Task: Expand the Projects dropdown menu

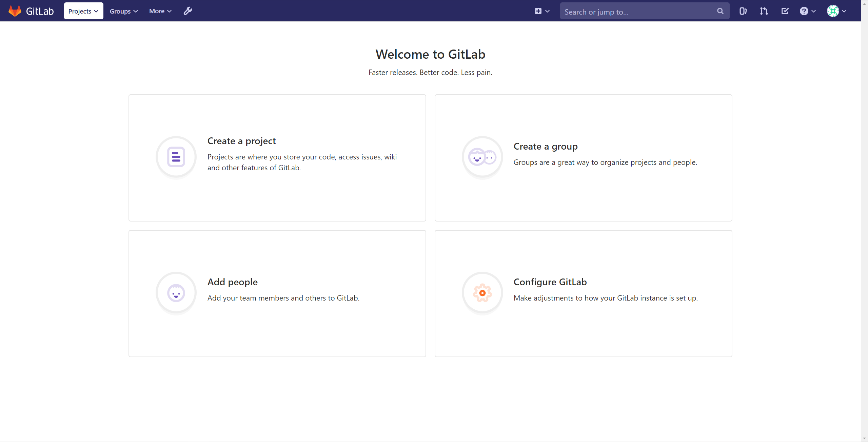Action: (83, 11)
